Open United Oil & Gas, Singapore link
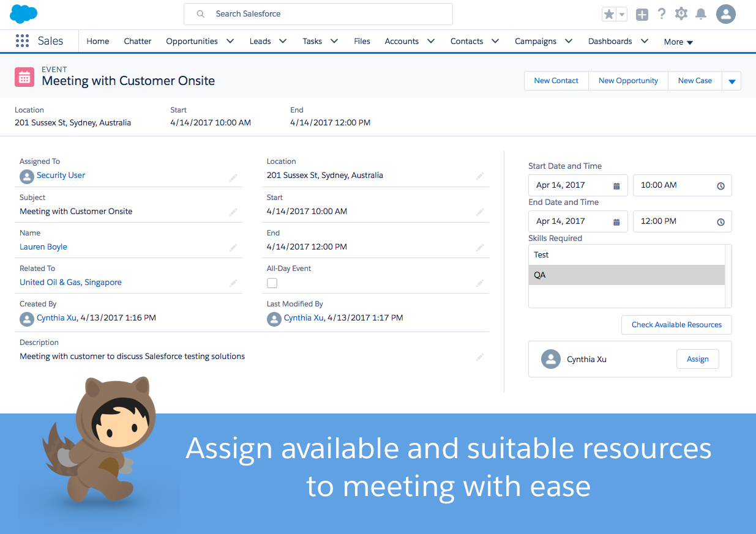 (x=70, y=283)
